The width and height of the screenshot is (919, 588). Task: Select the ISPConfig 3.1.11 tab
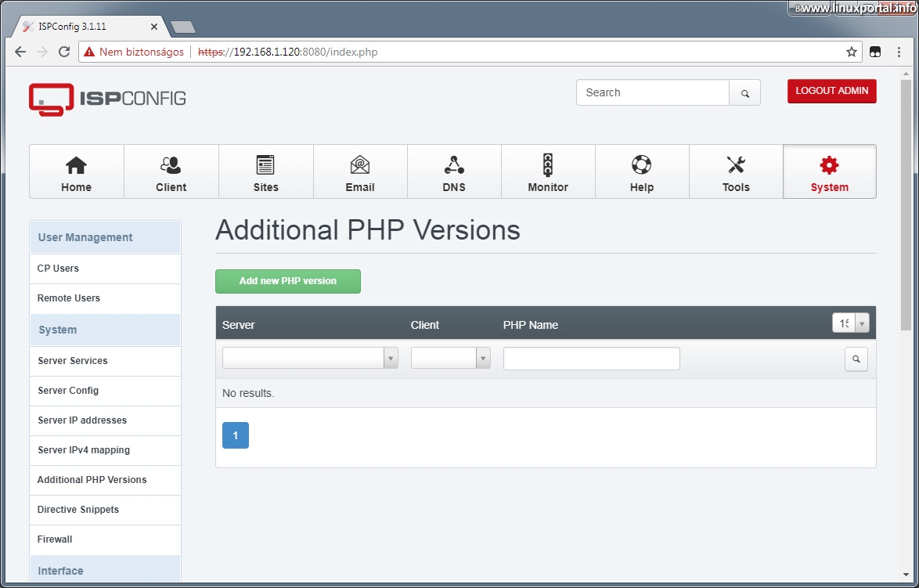click(x=88, y=27)
